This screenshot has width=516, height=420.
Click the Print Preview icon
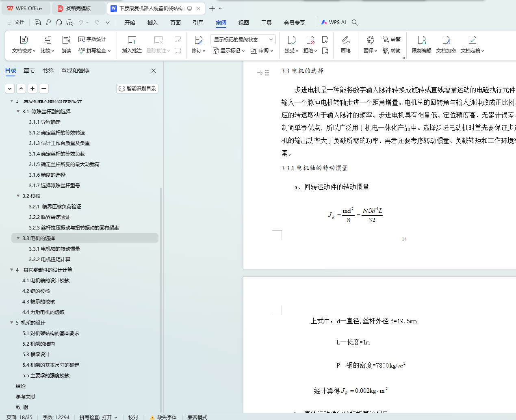point(69,22)
